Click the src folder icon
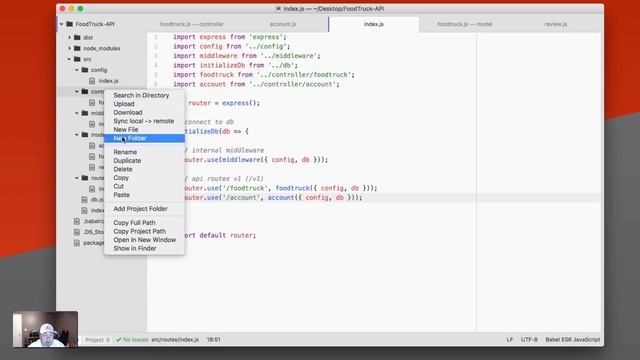The width and height of the screenshot is (640, 360). 77,59
